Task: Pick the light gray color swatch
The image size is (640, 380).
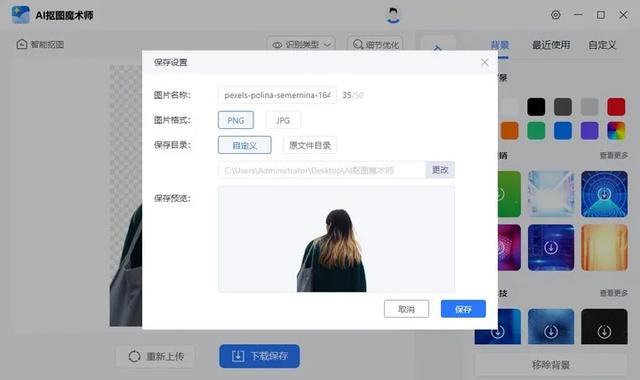Action: [x=589, y=107]
